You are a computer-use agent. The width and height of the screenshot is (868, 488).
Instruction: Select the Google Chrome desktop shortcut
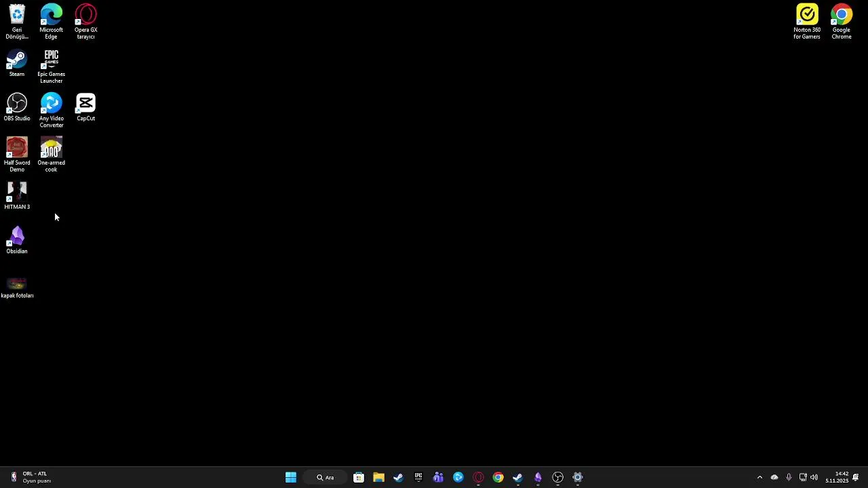click(x=842, y=22)
